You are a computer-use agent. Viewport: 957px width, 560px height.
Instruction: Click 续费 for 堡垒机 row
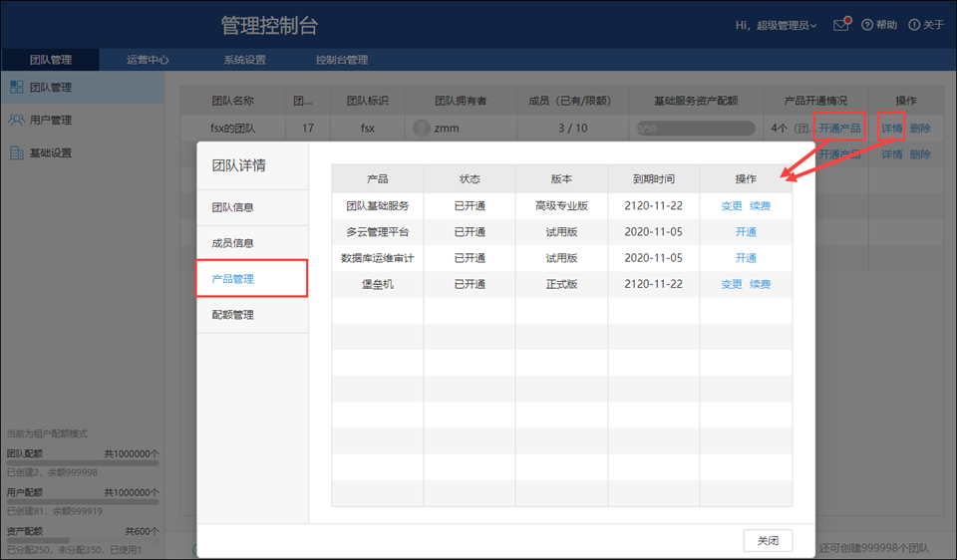coord(761,284)
